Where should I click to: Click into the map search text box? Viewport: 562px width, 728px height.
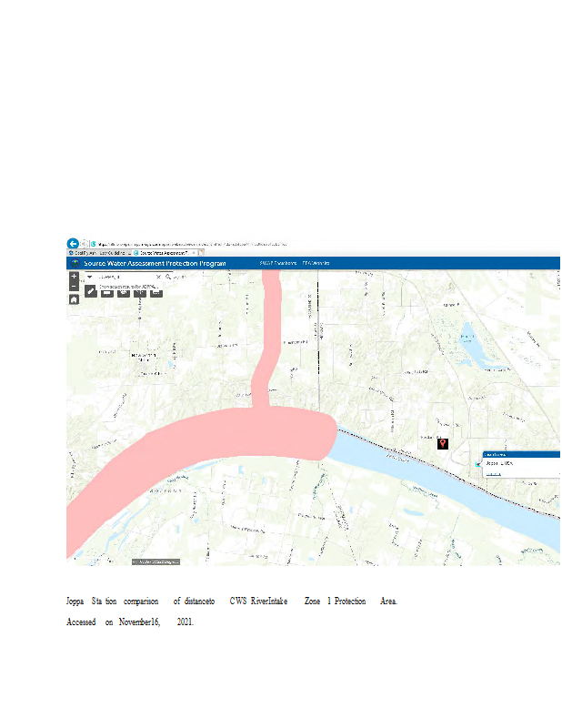point(123,277)
